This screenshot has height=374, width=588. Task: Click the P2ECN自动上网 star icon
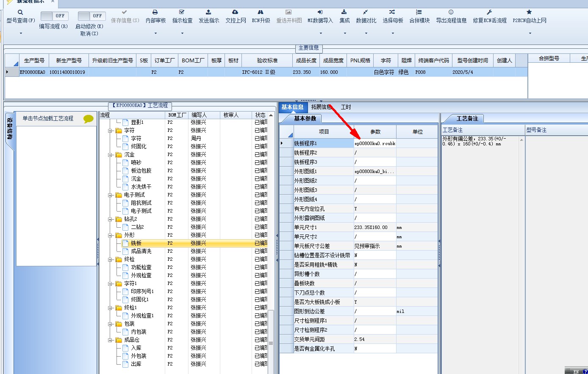[529, 12]
